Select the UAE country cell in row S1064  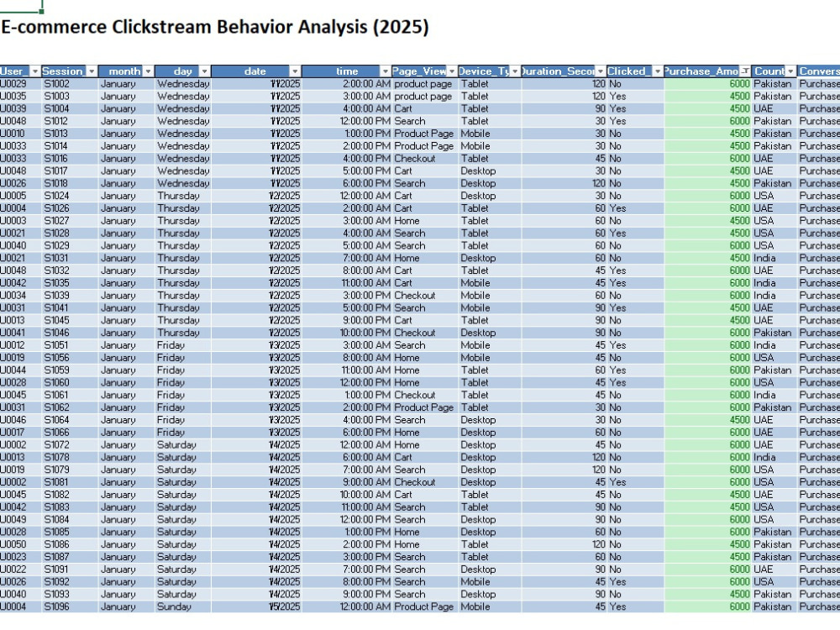tap(774, 420)
